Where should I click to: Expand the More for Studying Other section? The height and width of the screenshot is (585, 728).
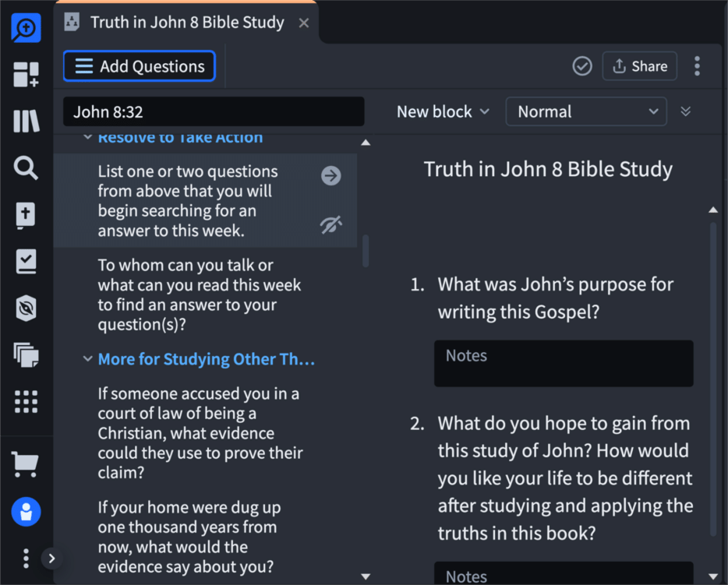coord(87,359)
